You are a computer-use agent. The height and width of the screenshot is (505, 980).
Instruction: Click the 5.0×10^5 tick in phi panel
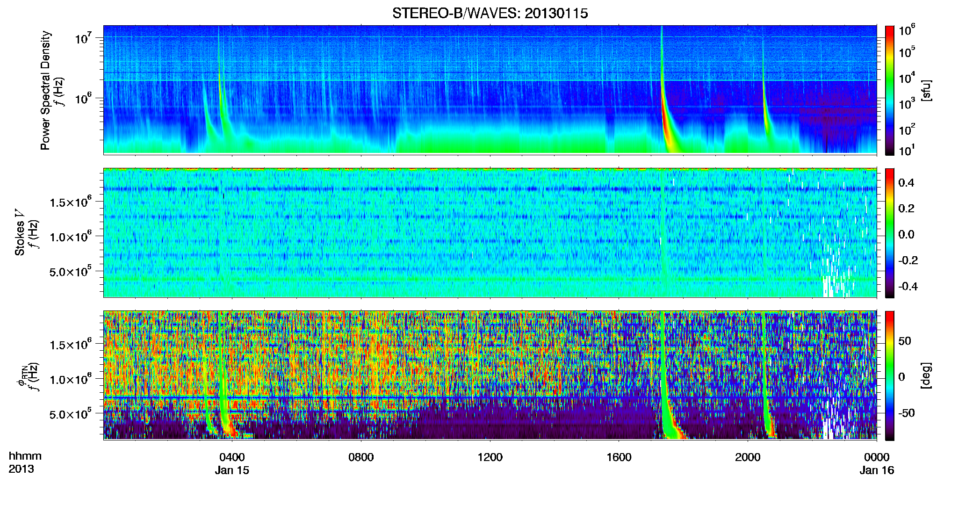pos(71,414)
